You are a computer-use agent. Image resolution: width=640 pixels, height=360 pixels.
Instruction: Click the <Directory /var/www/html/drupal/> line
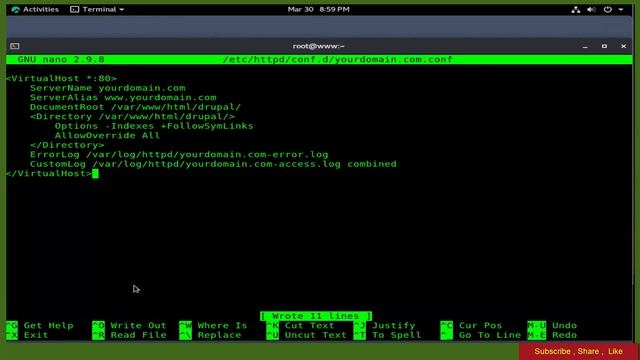pos(132,116)
